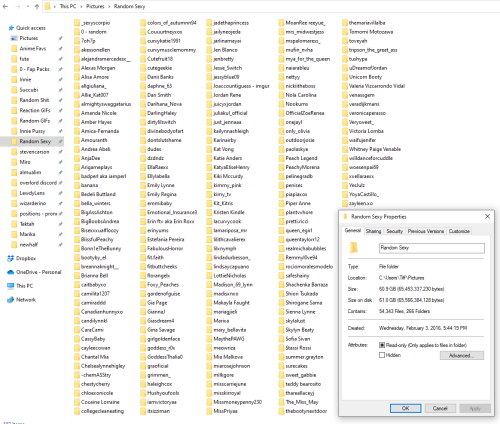The height and width of the screenshot is (424, 500).
Task: Click the OK button
Action: [406, 408]
